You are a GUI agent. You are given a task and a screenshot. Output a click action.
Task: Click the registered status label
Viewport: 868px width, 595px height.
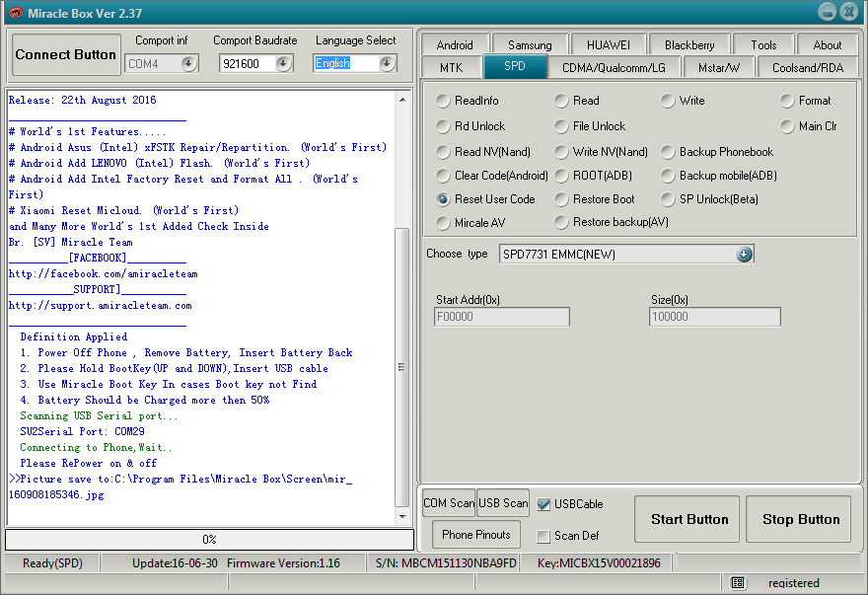pos(794,583)
